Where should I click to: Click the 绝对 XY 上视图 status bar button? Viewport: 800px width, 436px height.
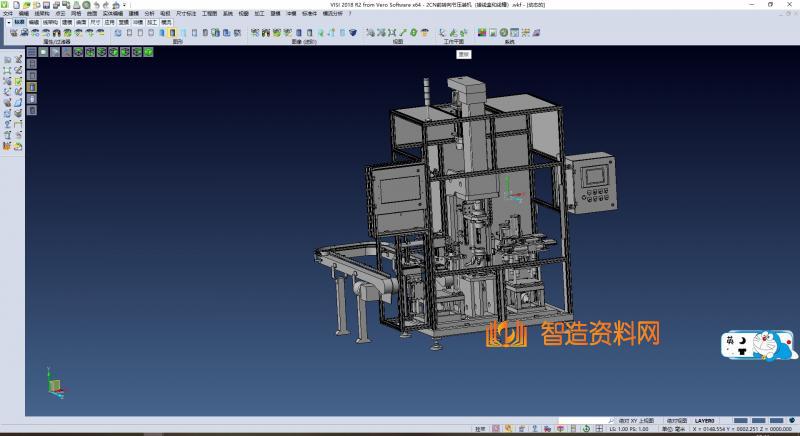[x=634, y=421]
